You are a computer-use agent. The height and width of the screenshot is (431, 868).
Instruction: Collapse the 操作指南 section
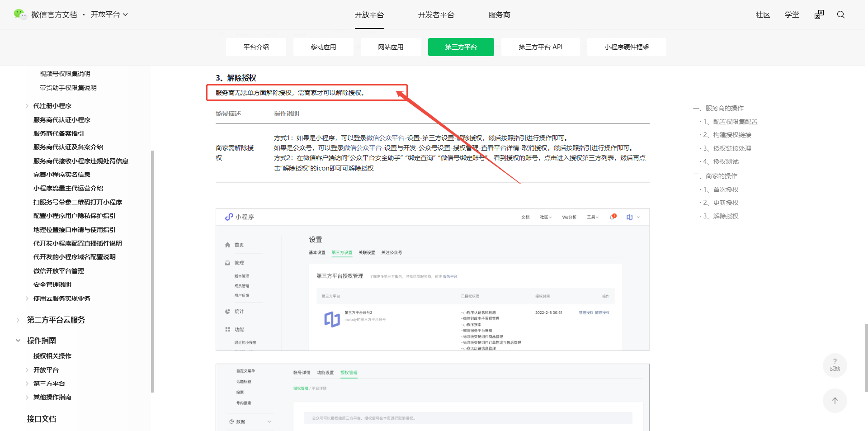[18, 341]
